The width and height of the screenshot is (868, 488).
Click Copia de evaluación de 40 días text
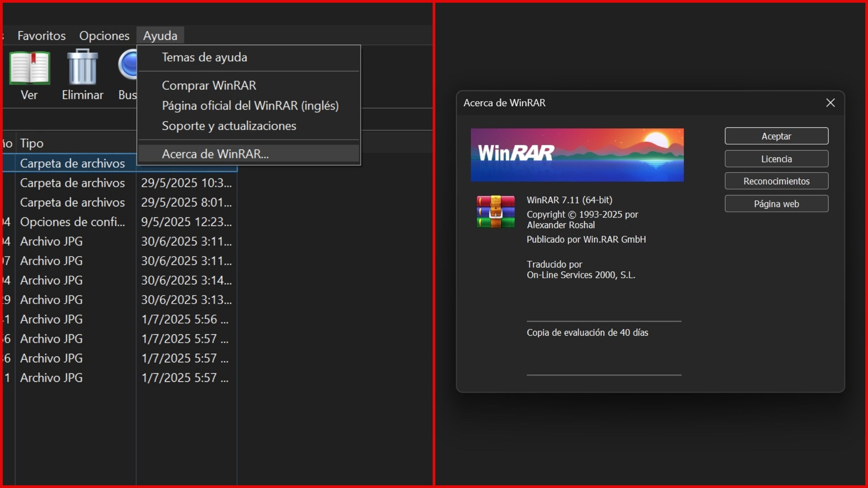pyautogui.click(x=587, y=333)
